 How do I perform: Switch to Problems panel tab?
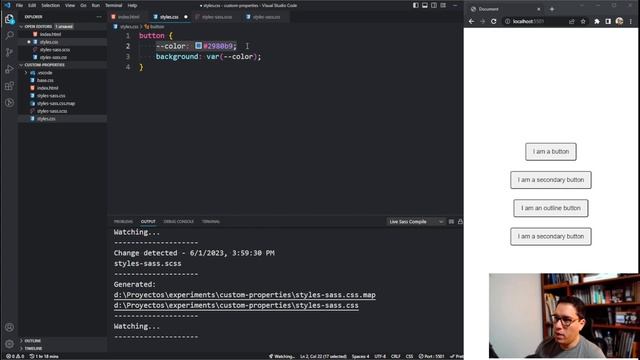pyautogui.click(x=123, y=222)
